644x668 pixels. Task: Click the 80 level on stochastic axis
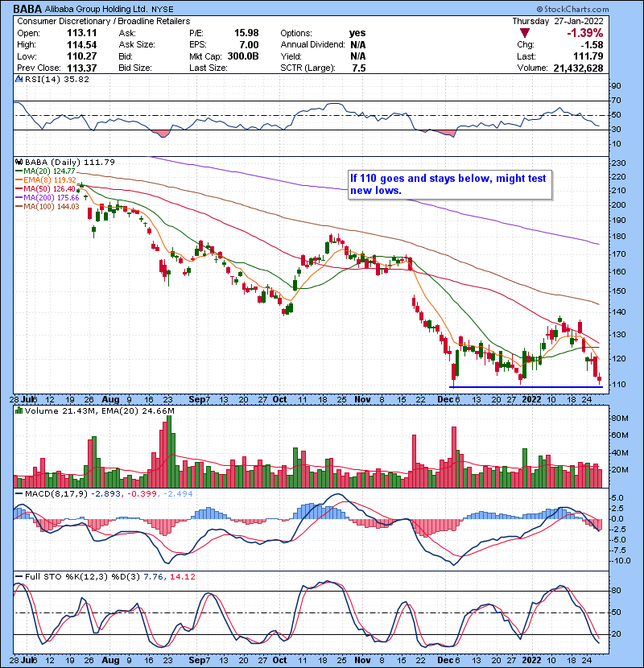coord(617,591)
